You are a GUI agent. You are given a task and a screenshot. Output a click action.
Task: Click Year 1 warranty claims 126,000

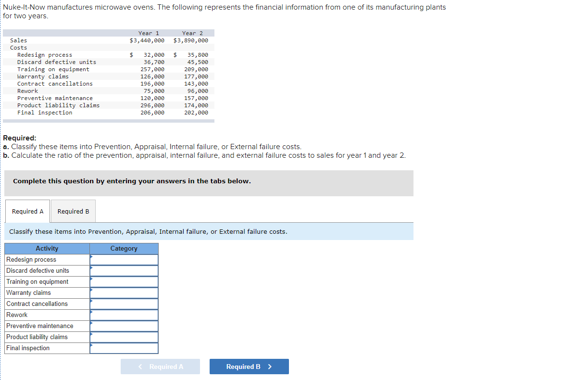point(152,76)
